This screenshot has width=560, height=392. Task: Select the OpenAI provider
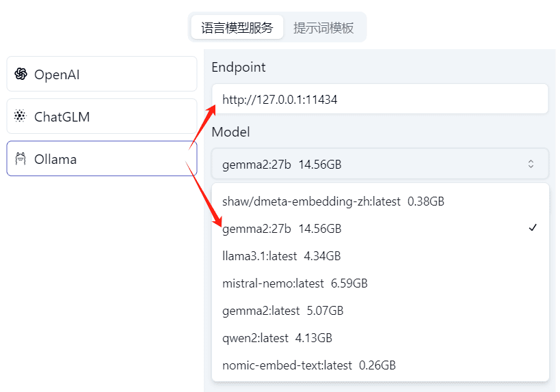point(102,74)
